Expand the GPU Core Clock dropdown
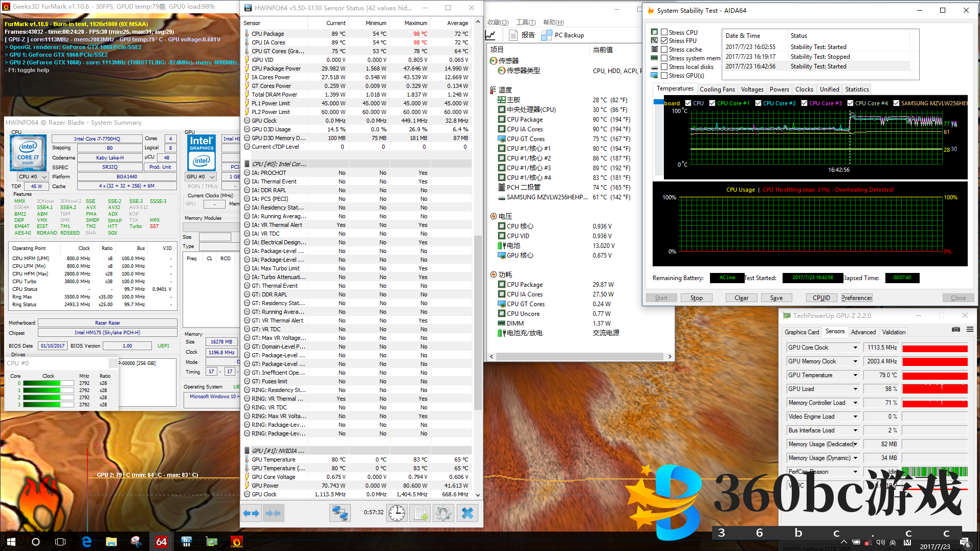This screenshot has width=980, height=551. click(x=855, y=348)
